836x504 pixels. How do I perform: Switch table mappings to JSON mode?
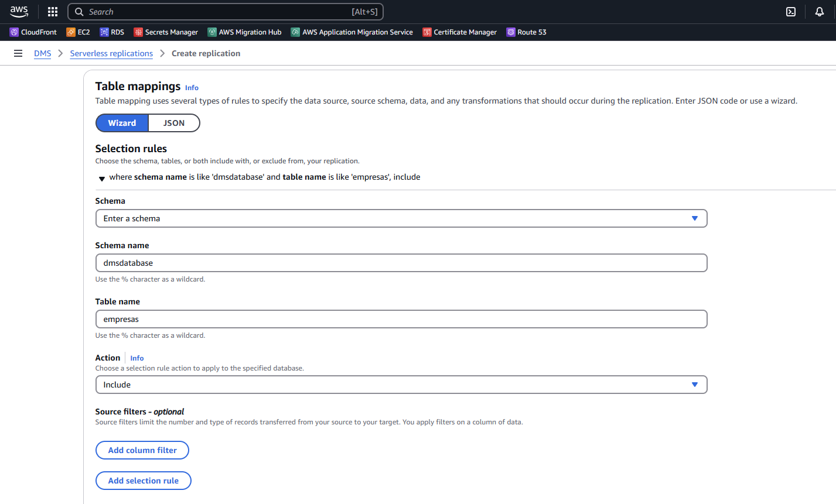coord(174,123)
